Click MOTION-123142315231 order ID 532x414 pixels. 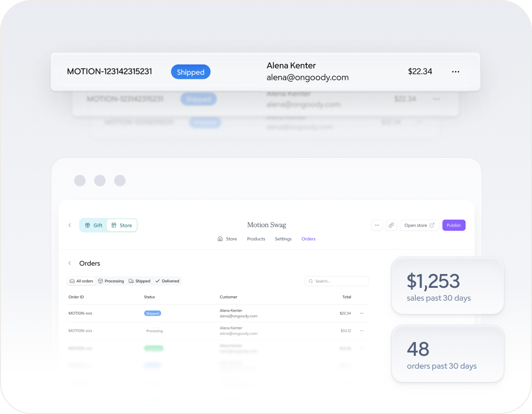pyautogui.click(x=109, y=71)
